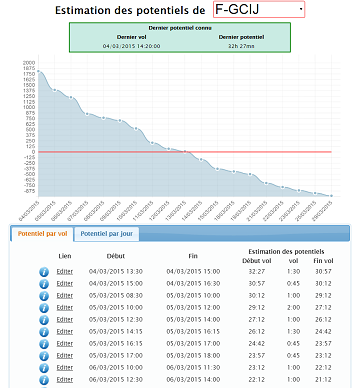Select the Fin cell 05/03/2015 12:00
The height and width of the screenshot is (388, 360).
click(x=193, y=308)
